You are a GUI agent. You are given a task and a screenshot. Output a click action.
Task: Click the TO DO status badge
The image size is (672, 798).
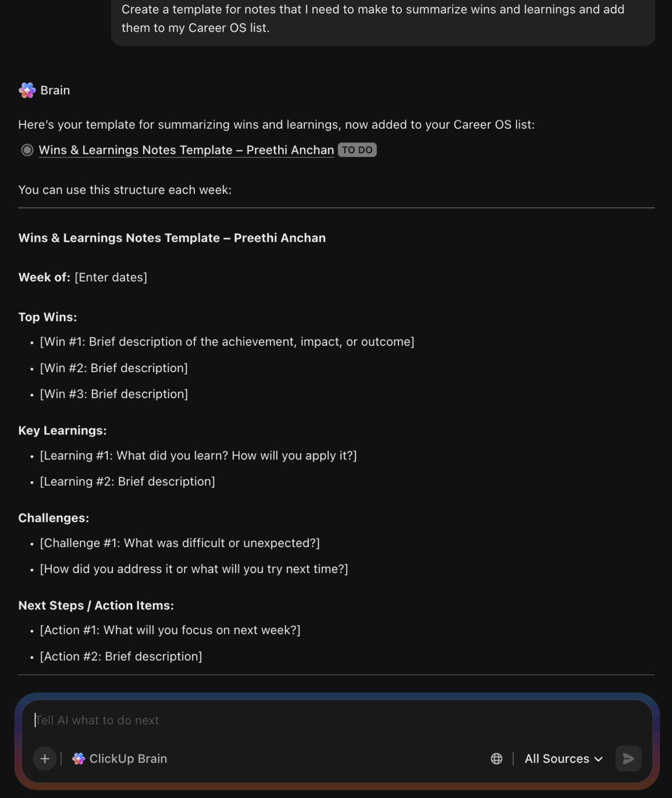[x=357, y=149]
